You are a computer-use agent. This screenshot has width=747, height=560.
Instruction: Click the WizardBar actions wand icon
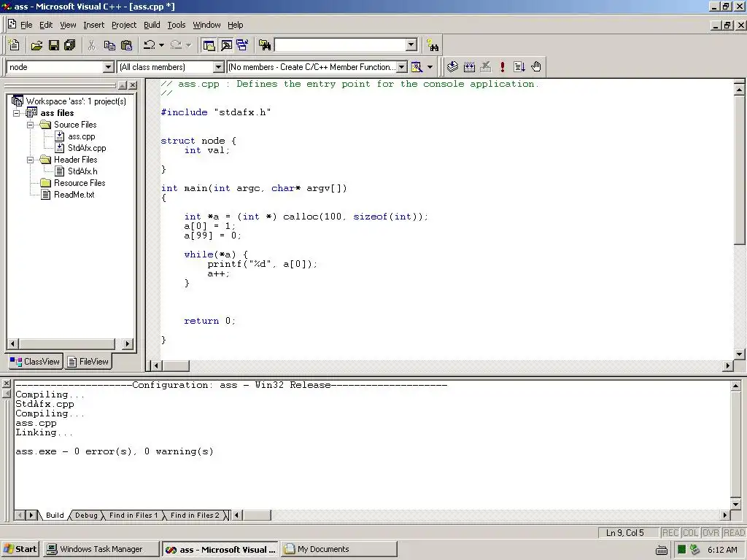[417, 67]
